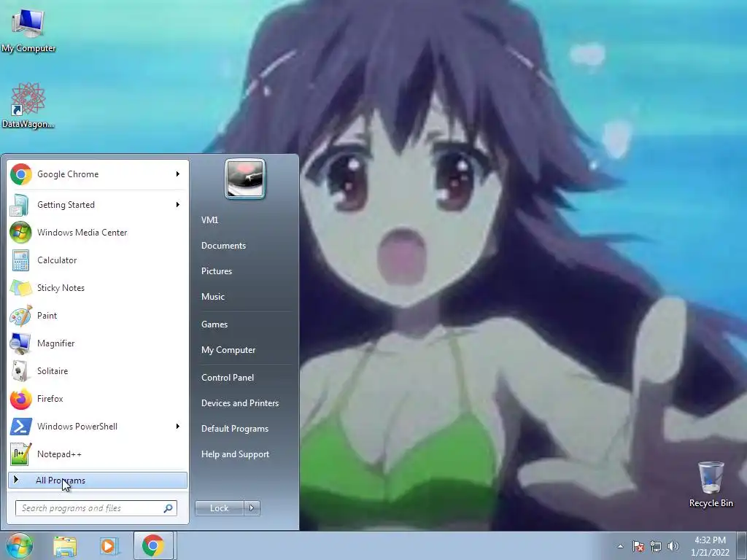
Task: Launch Paint from the Start menu
Action: click(x=98, y=315)
